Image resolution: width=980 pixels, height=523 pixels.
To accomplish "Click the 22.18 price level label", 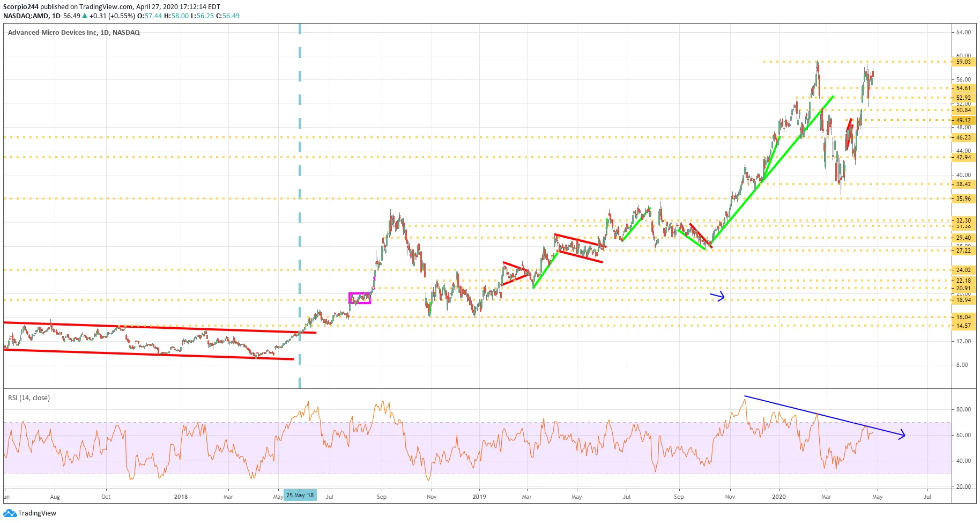I will (x=963, y=281).
